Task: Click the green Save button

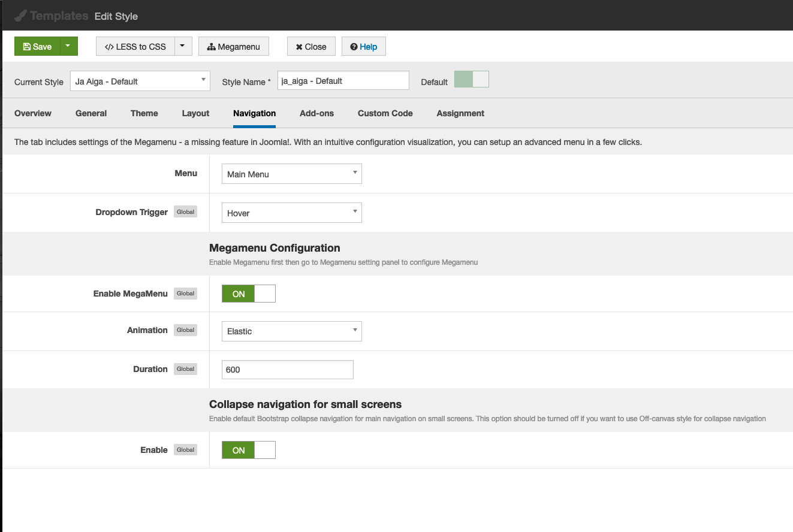Action: click(x=37, y=47)
